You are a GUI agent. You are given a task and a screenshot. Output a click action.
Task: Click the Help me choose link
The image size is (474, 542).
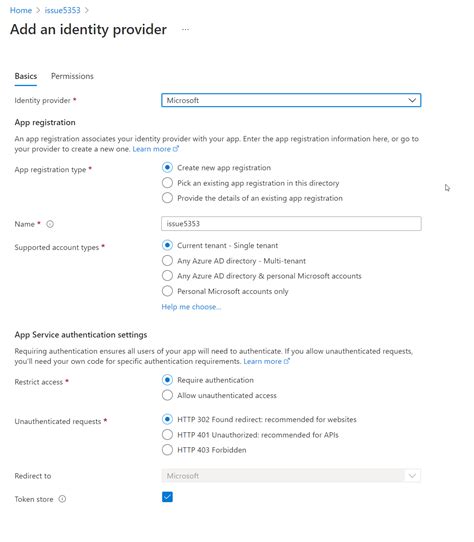[191, 307]
